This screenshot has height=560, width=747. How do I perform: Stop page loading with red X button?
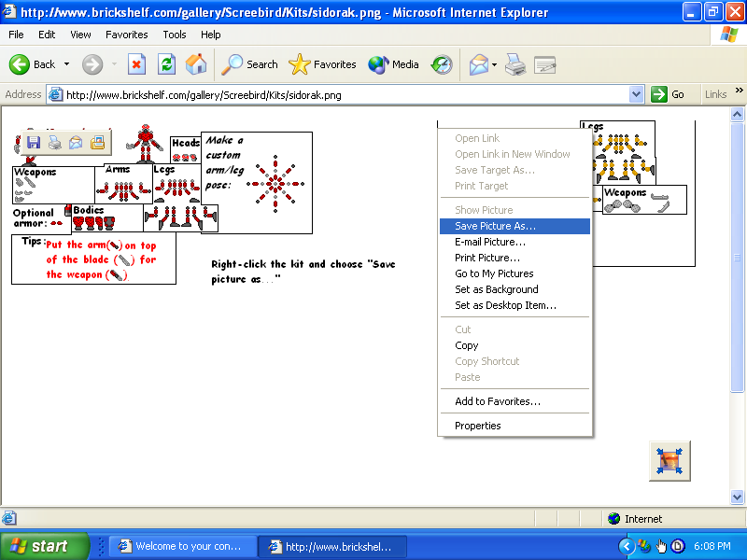136,64
